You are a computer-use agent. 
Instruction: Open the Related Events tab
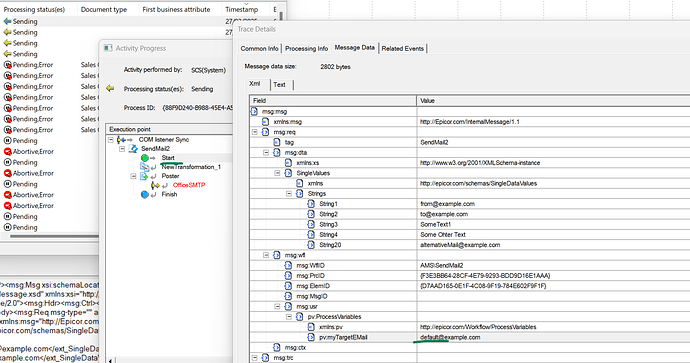(403, 48)
